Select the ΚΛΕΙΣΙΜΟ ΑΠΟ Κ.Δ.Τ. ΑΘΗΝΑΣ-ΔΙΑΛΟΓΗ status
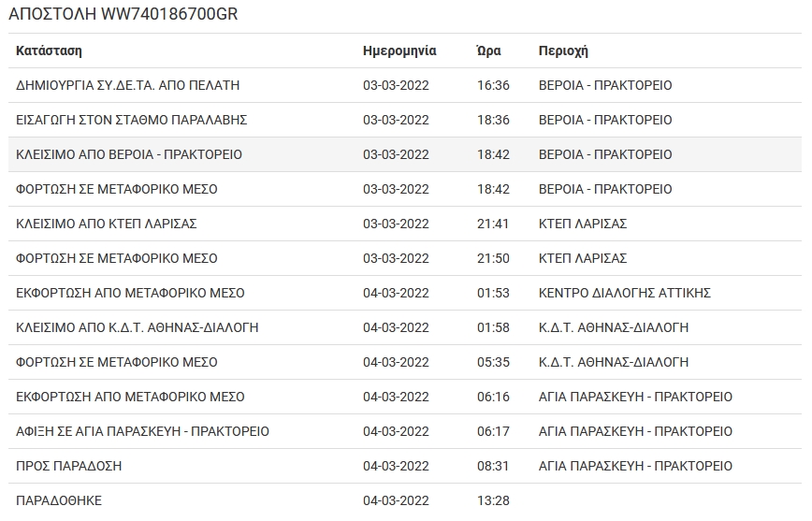This screenshot has height=521, width=812. 138,327
